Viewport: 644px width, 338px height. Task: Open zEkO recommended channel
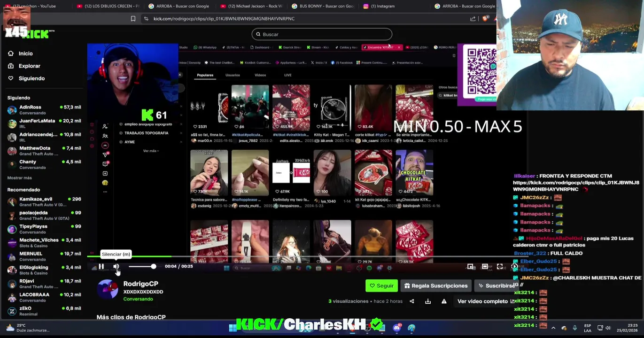44,311
